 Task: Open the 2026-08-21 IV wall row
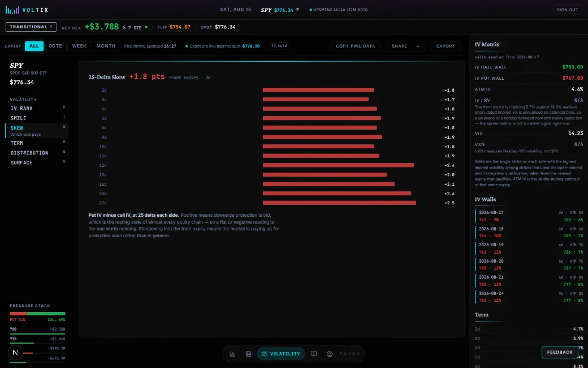(529, 280)
